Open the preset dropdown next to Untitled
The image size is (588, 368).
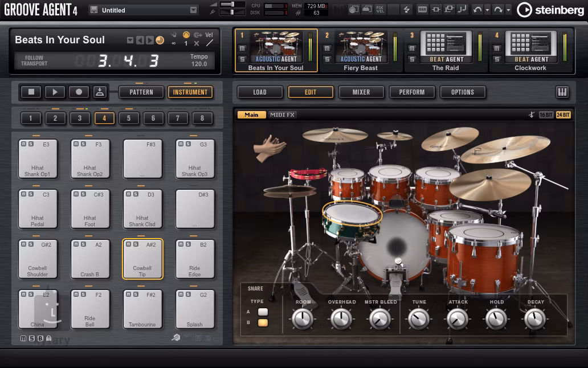pyautogui.click(x=193, y=10)
